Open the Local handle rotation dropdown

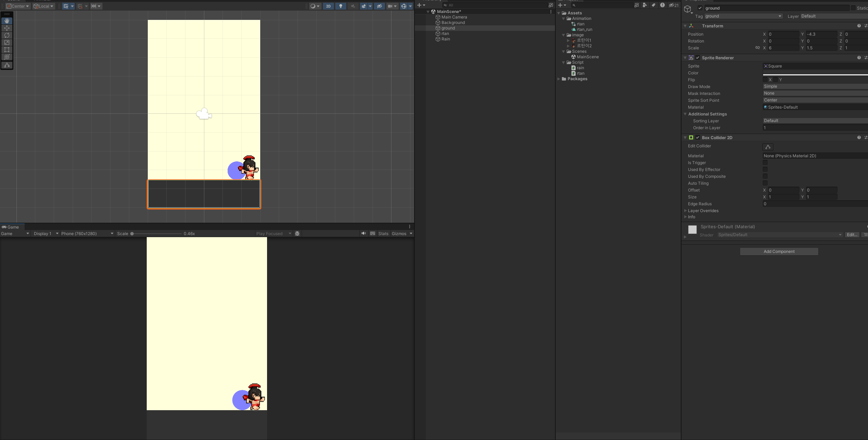tap(43, 6)
